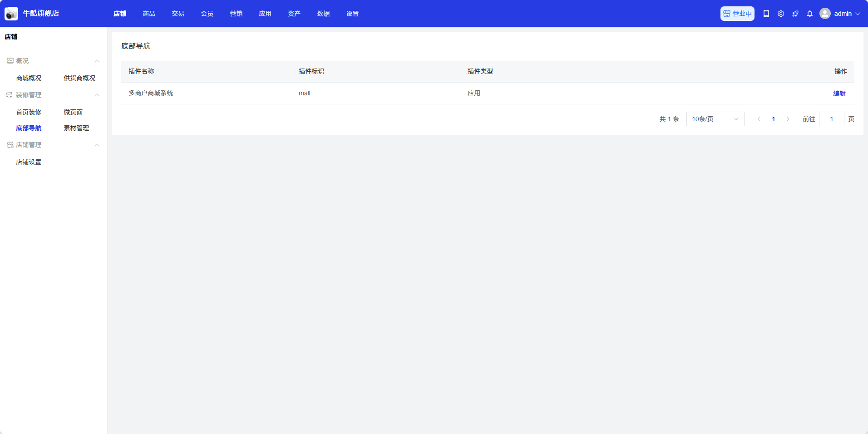
Task: Open the 会员 top menu
Action: click(207, 14)
